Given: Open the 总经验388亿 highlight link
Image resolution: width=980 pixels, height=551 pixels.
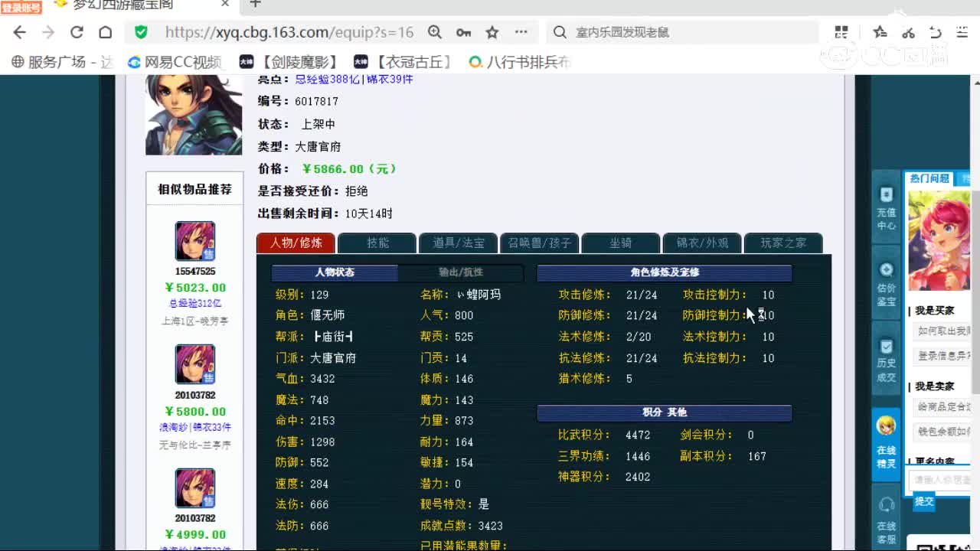Looking at the screenshot, I should (x=328, y=80).
